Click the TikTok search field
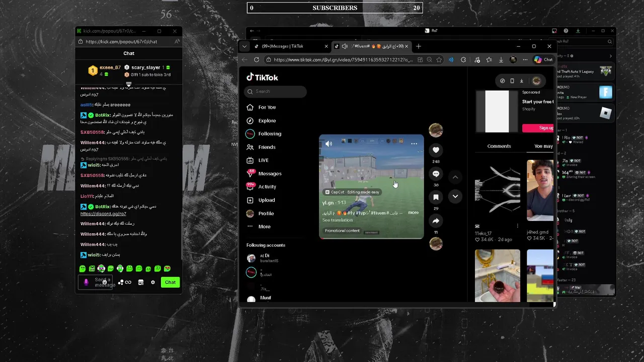Screen dimensions: 644x362 (x=275, y=92)
